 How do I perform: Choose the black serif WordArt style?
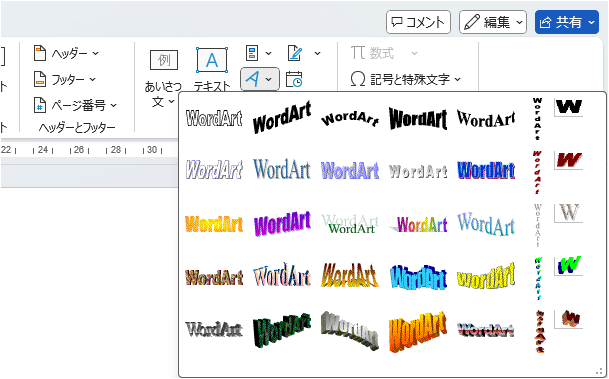click(486, 118)
